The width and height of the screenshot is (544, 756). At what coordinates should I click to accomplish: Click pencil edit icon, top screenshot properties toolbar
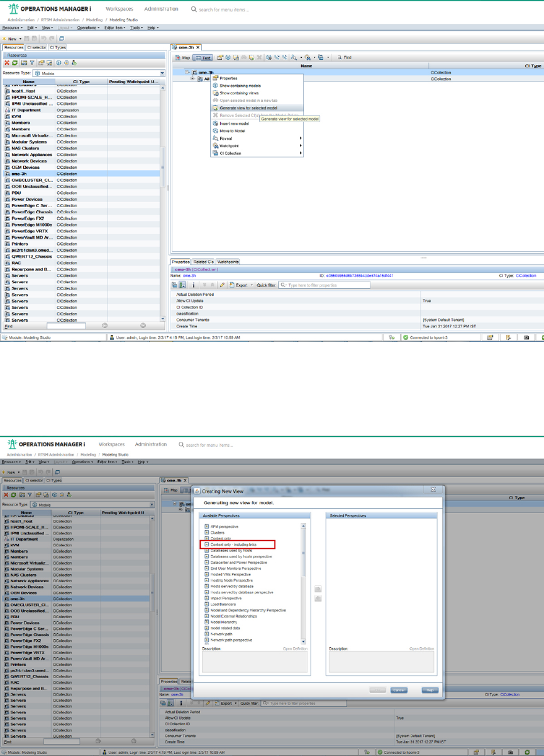[222, 285]
